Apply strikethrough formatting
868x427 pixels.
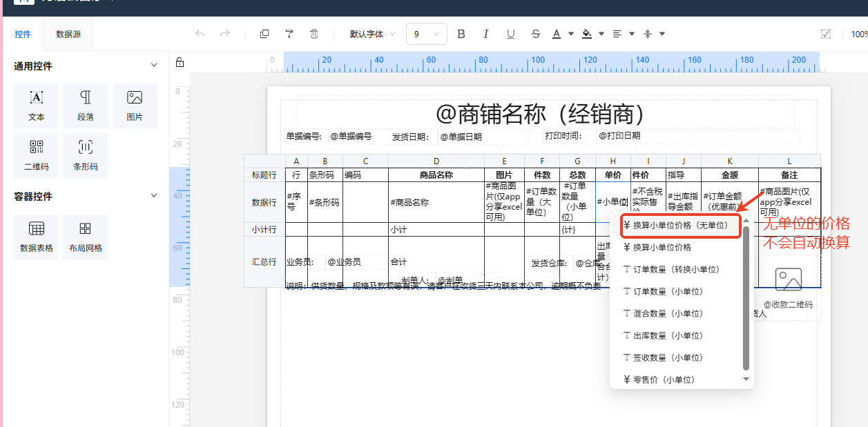click(536, 34)
